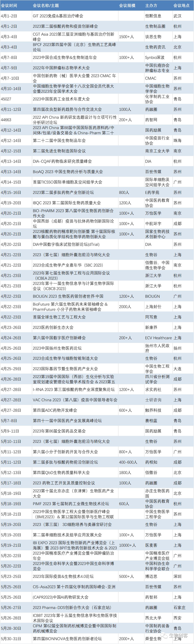Select the 2000人 scale cell

(125, 306)
